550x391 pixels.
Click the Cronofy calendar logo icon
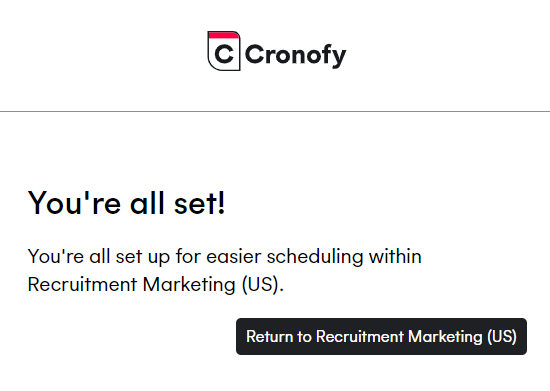(x=224, y=51)
